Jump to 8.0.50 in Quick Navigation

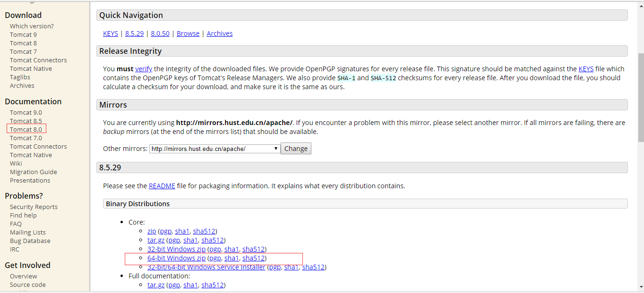point(160,33)
